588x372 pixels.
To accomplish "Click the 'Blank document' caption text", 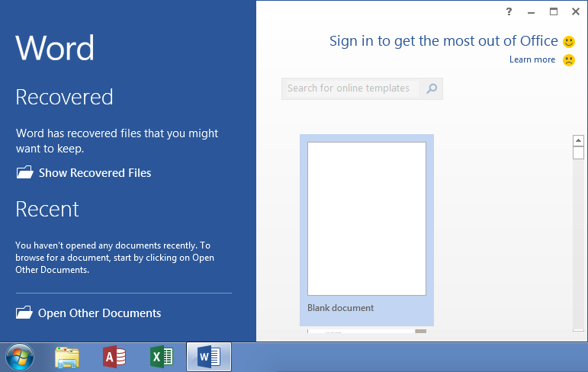I will tap(340, 308).
